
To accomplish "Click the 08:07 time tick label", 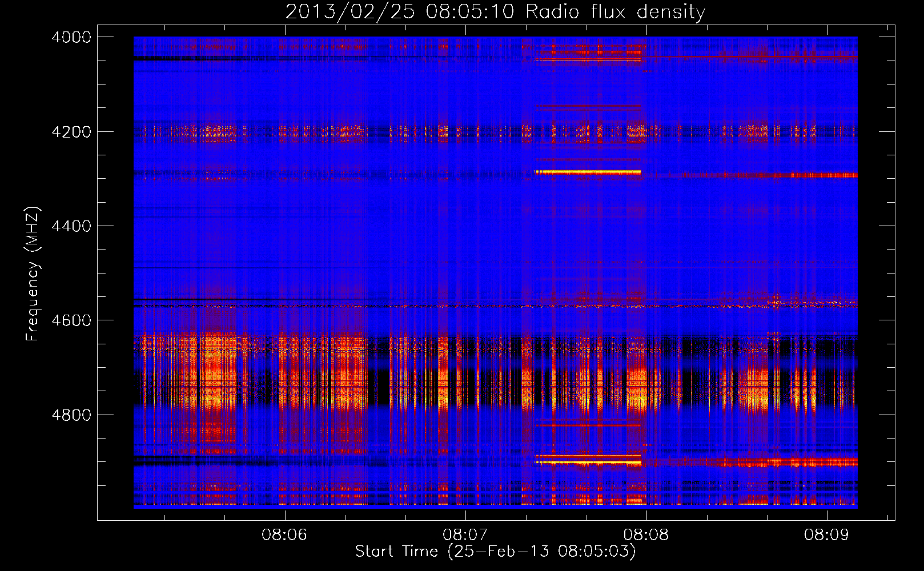I will (x=465, y=535).
